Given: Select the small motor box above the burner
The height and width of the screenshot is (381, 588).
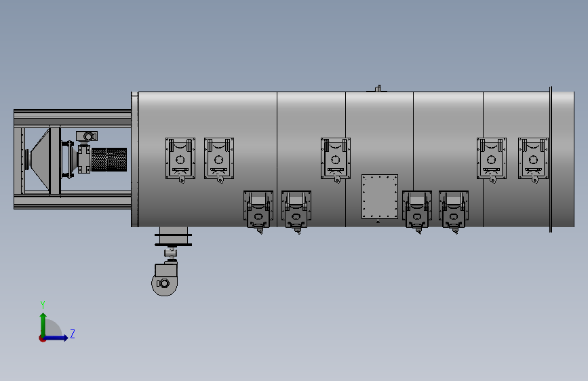Looking at the screenshot, I should pos(87,136).
